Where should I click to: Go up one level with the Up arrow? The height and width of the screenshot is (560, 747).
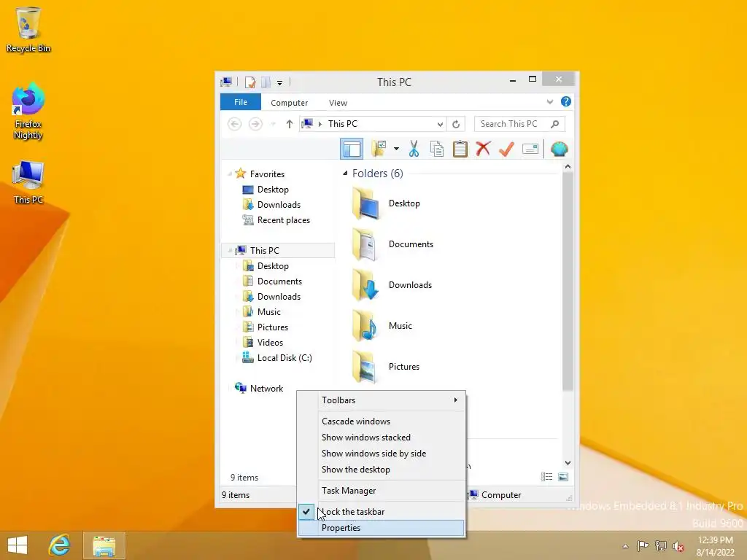[x=289, y=124]
